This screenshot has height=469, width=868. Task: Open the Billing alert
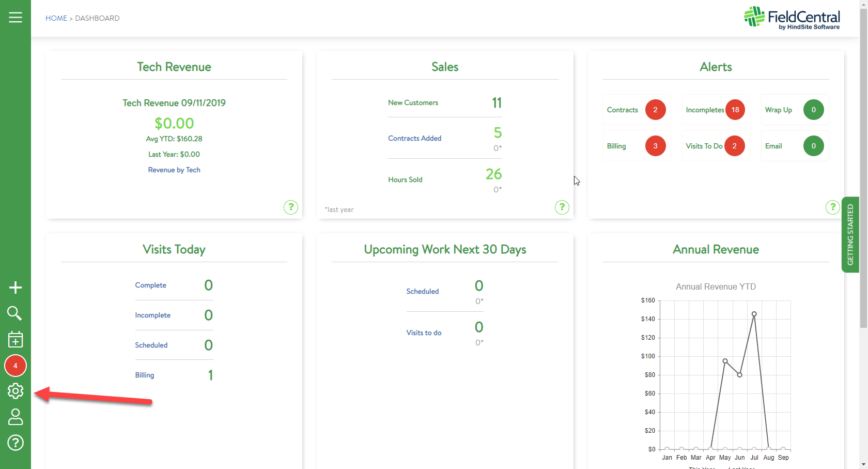[x=637, y=146]
